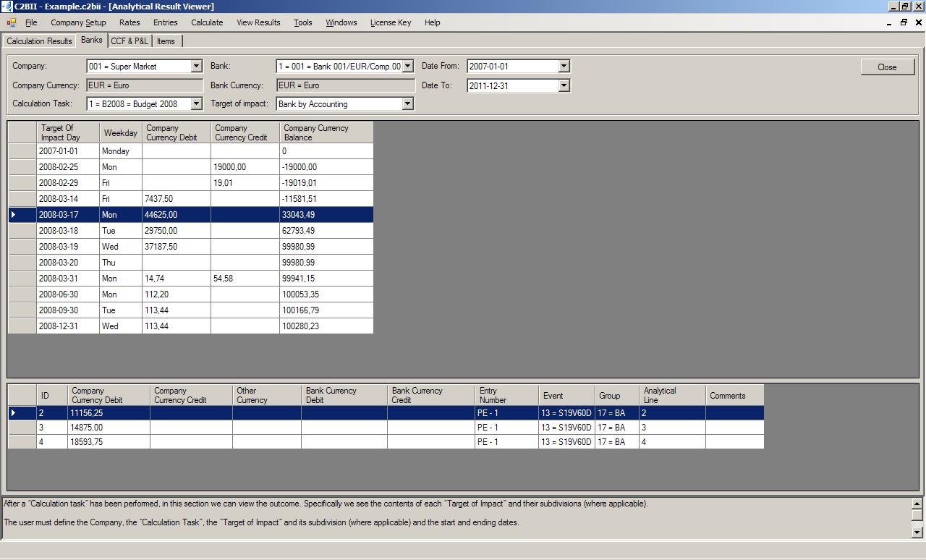Close the inner Analytical Result Viewer window
This screenshot has width=926, height=560.
tap(917, 22)
